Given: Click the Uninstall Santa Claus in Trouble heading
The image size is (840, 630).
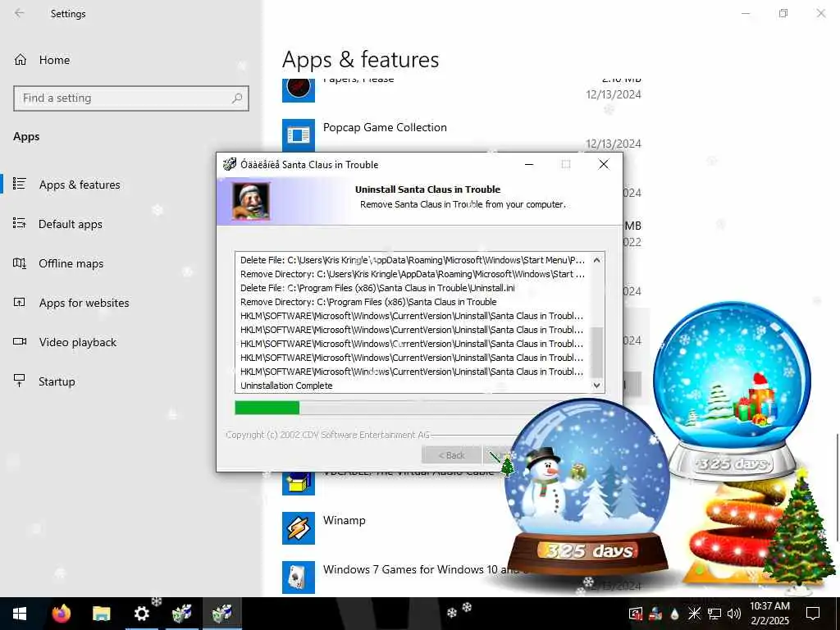Looking at the screenshot, I should click(x=427, y=189).
